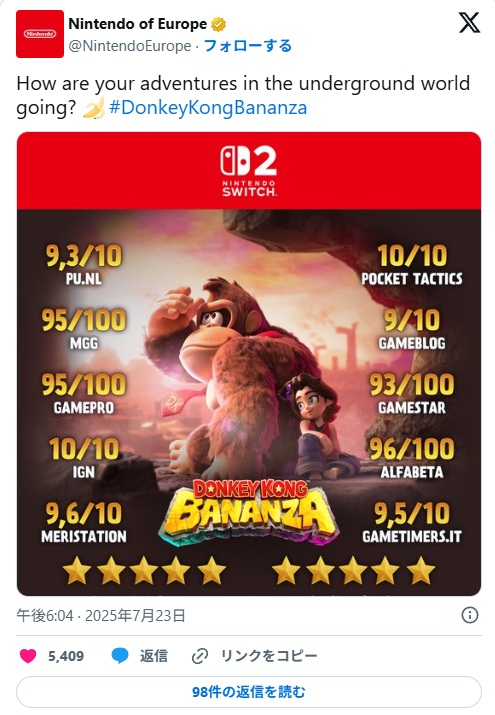Click the IGN 10/10 score in image
This screenshot has height=715, width=495.
coord(84,458)
